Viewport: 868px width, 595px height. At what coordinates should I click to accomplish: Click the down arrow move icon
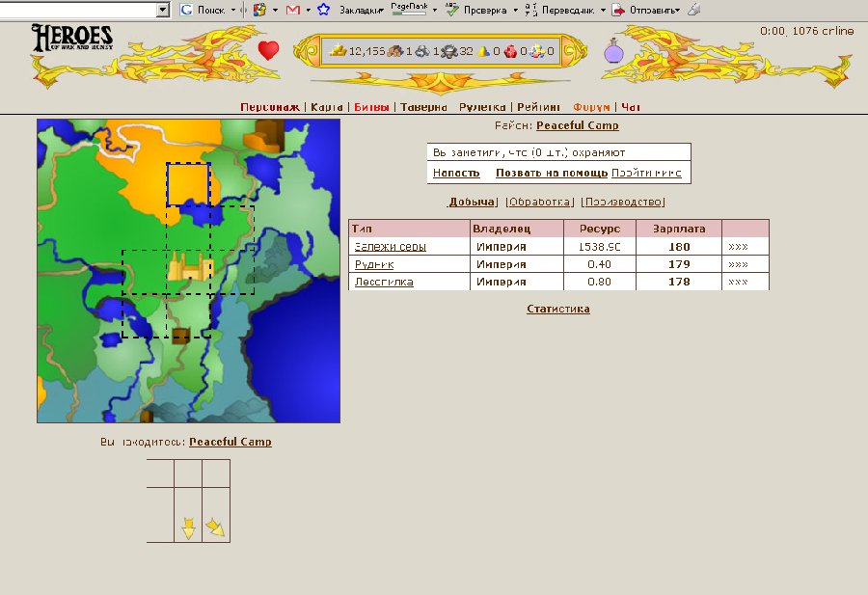tap(188, 528)
